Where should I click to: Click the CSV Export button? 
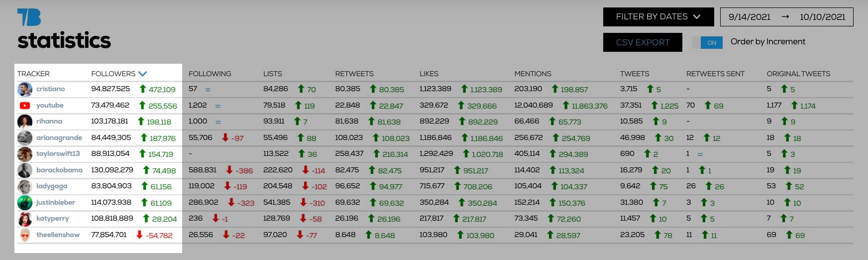coord(643,42)
